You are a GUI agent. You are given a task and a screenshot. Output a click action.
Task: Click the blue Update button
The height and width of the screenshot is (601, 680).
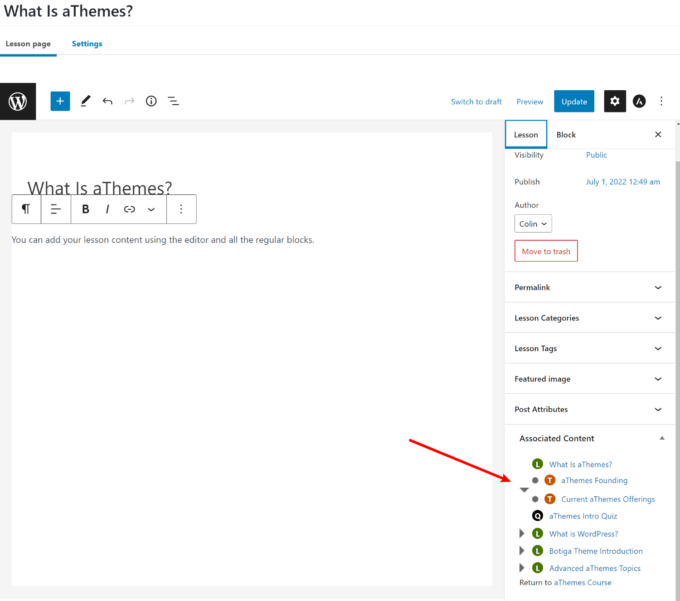tap(574, 101)
